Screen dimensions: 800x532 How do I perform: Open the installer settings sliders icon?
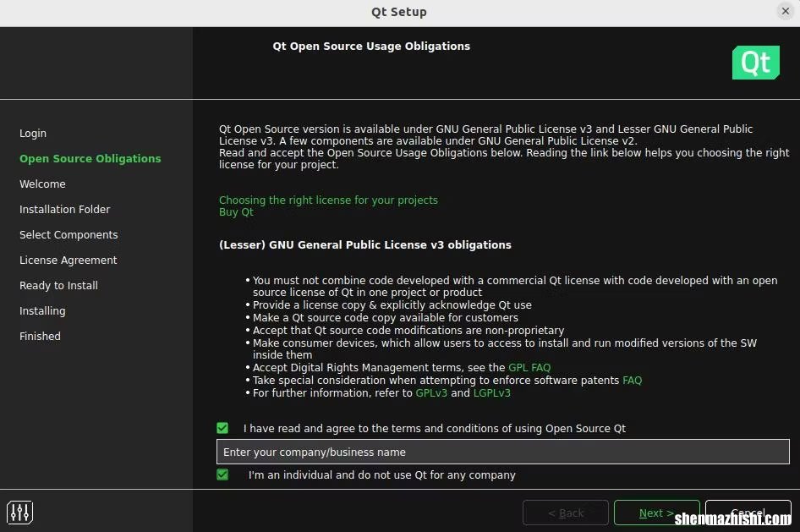click(x=20, y=512)
